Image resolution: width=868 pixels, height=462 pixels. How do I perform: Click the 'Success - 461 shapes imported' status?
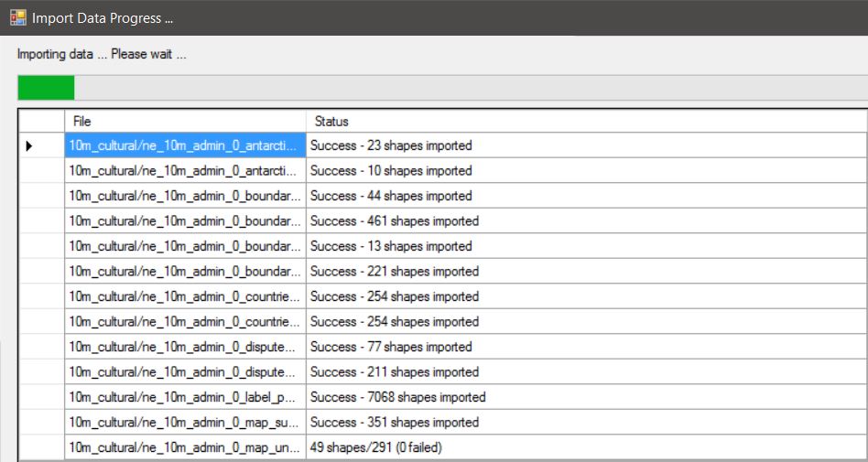click(394, 221)
